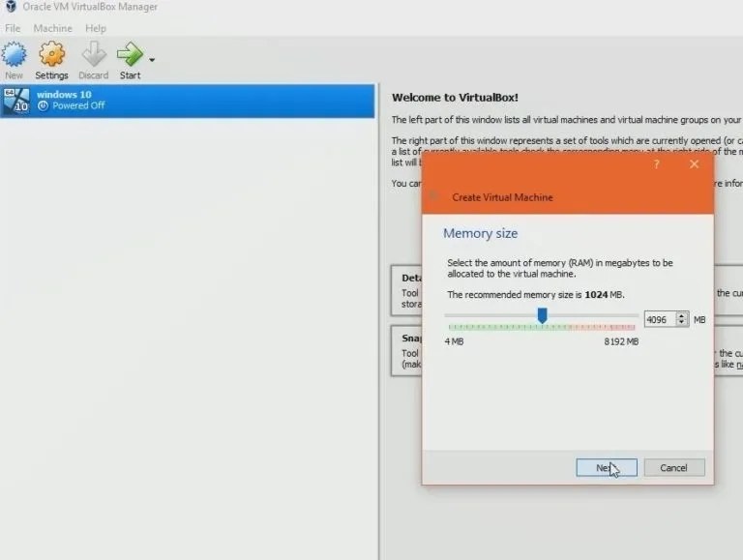Open the Machine menu

coord(52,28)
